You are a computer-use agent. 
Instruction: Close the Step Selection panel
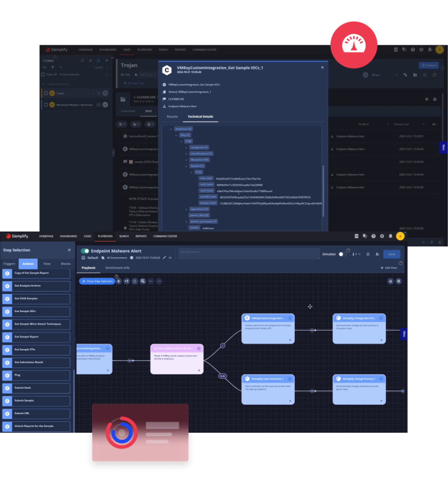[69, 250]
